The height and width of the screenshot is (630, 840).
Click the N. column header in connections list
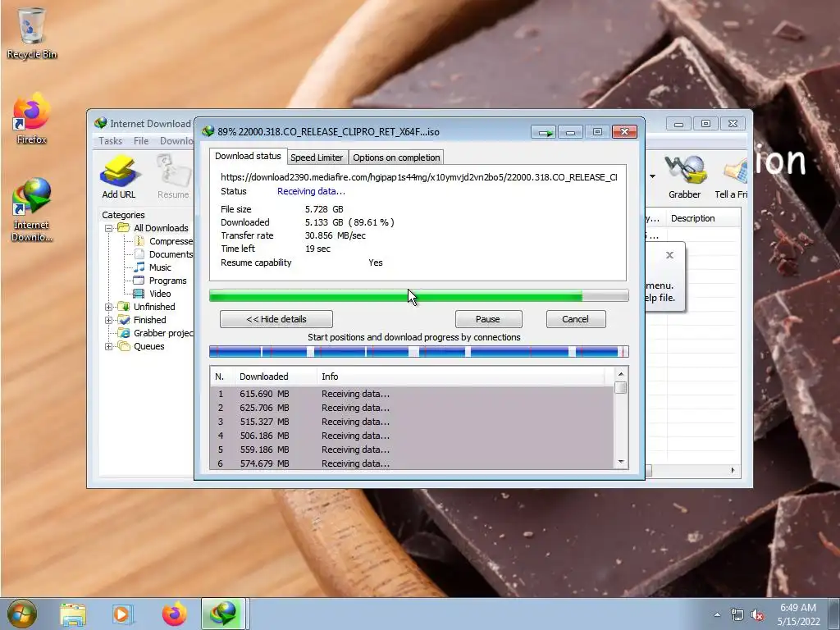pyautogui.click(x=222, y=377)
